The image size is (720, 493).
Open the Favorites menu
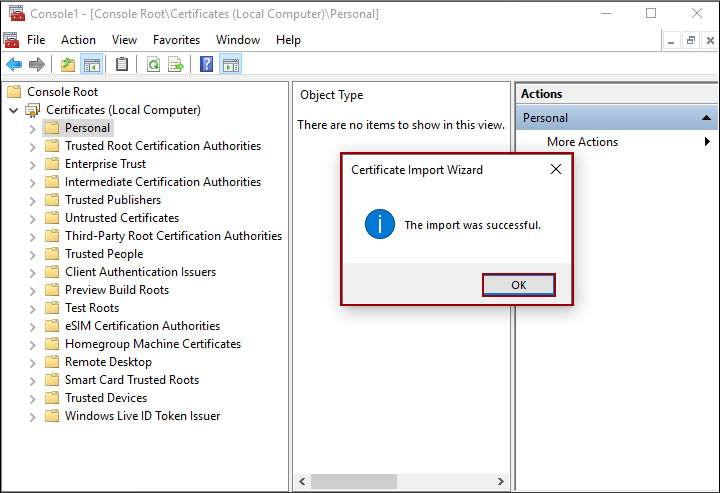[176, 40]
